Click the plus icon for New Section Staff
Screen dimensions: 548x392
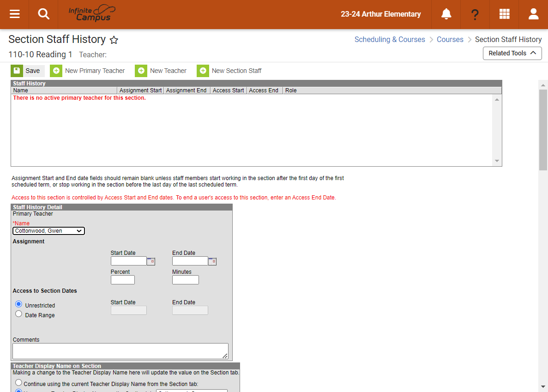pos(203,71)
